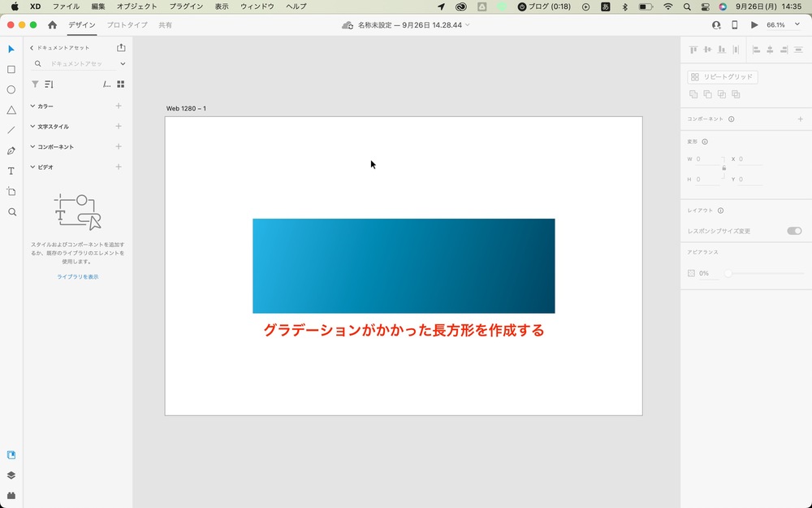Click the Home icon
The height and width of the screenshot is (508, 812).
point(52,25)
